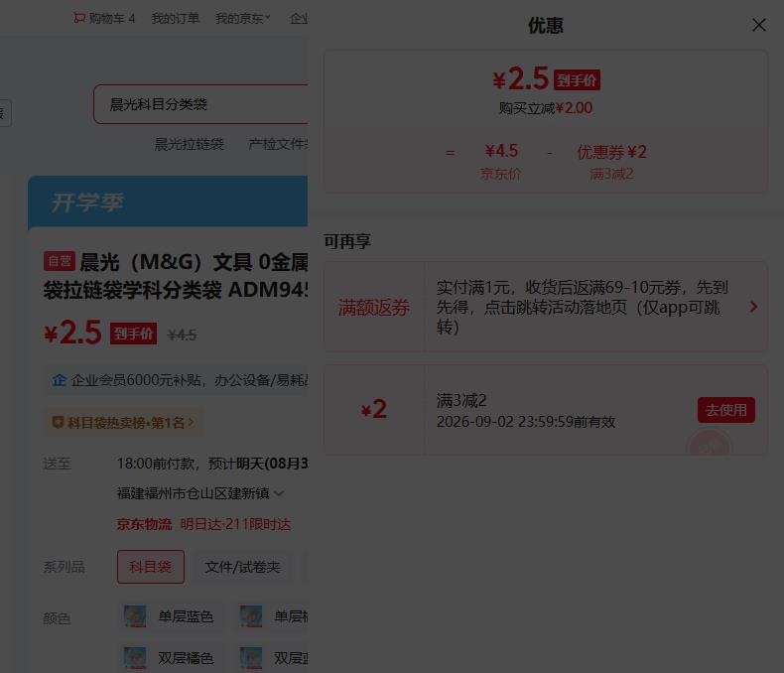The image size is (784, 673).
Task: Select the 科目袋 series option
Action: coord(151,567)
